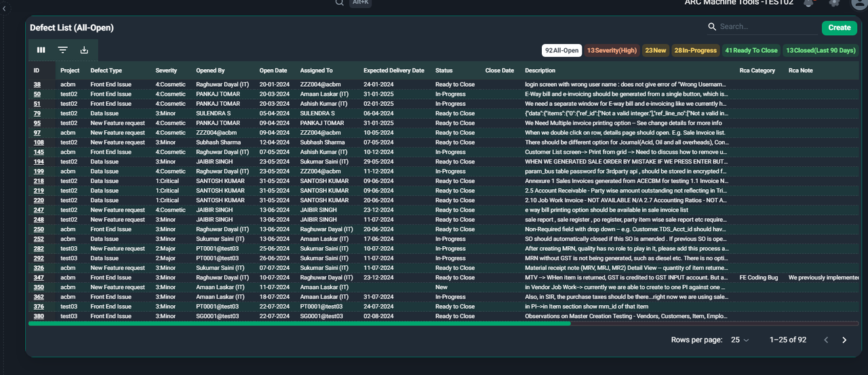Click the top bar search magnifier icon
The image size is (868, 375).
pos(340,3)
